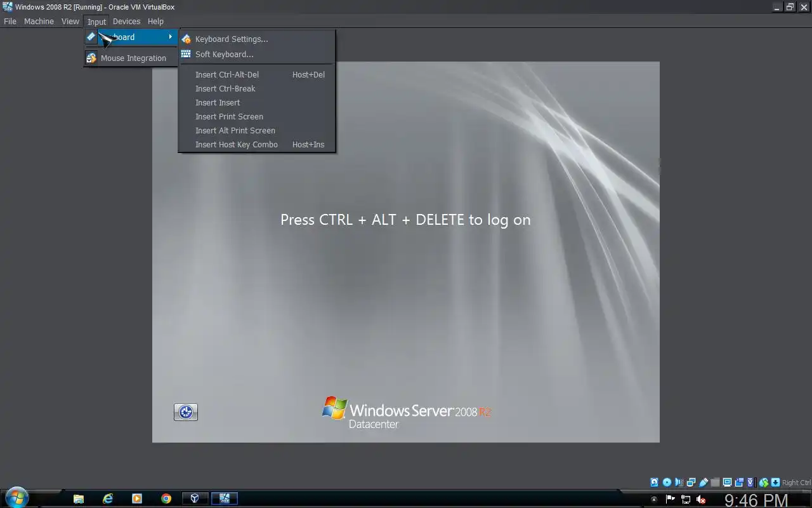The width and height of the screenshot is (812, 508).
Task: Click the audio status icon in VirtualBox
Action: tap(679, 483)
